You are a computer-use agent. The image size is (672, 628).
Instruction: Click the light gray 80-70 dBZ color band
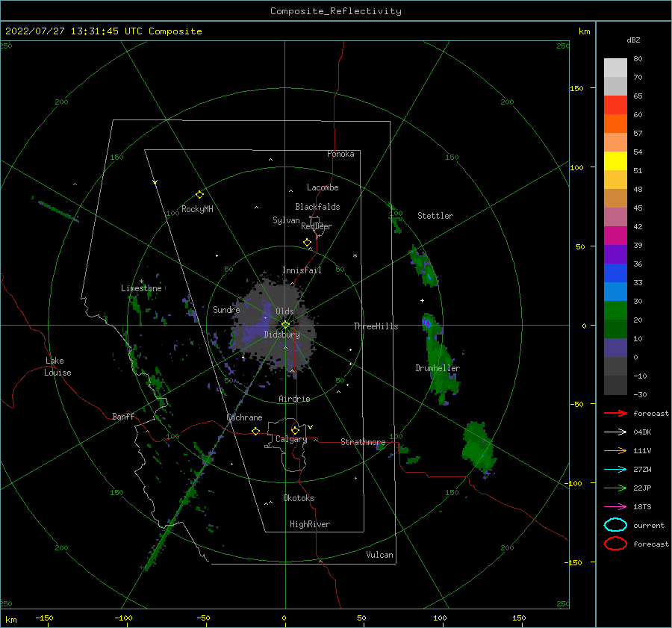[x=615, y=68]
